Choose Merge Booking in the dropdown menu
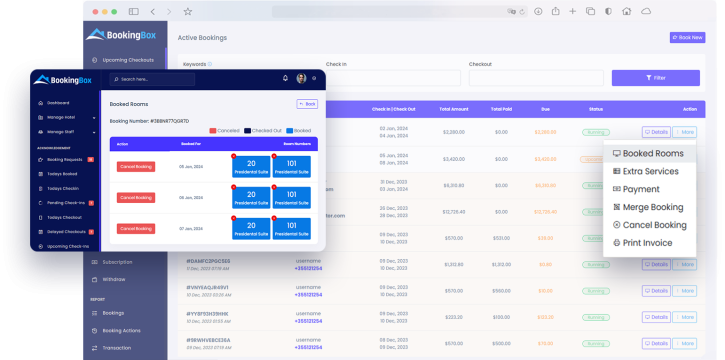Screen dimensions: 725x360 coord(649,207)
